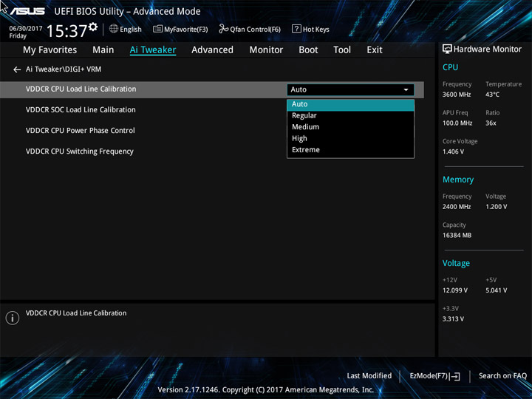Image resolution: width=532 pixels, height=399 pixels.
Task: Click the info circle icon
Action: coord(13,318)
